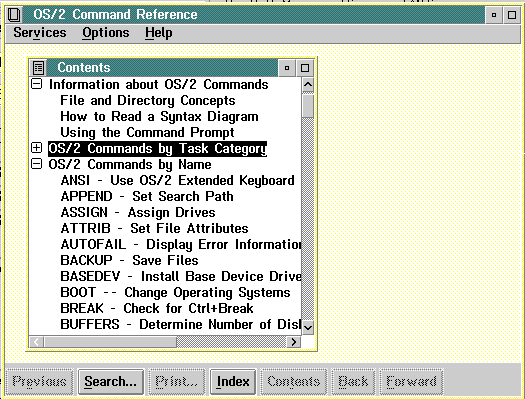
Task: Click the OS/2 Command Reference title bar
Action: coord(254,15)
